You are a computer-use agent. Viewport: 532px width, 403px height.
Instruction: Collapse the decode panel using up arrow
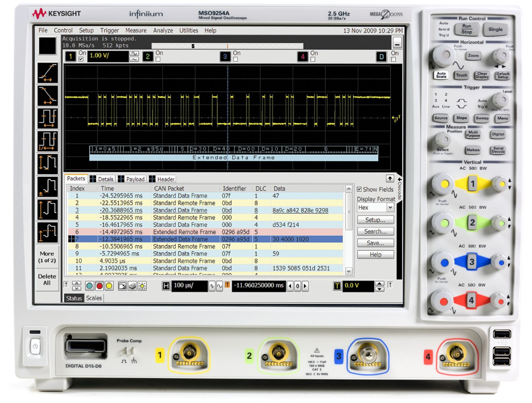click(x=390, y=178)
